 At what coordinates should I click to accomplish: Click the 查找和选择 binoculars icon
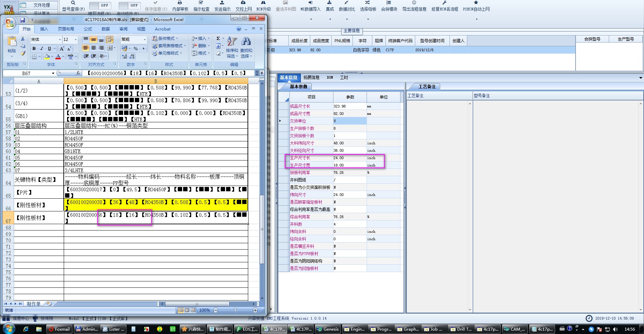pos(246,42)
